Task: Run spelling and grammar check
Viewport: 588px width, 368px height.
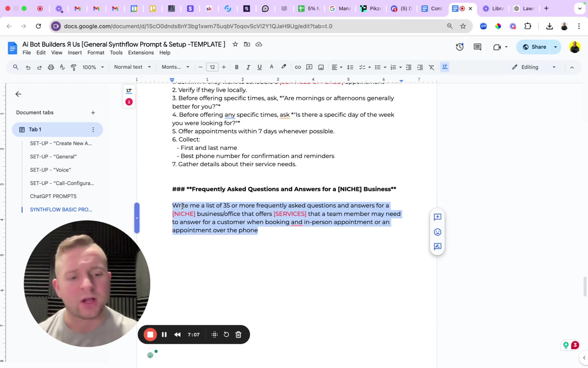Action: coord(62,67)
